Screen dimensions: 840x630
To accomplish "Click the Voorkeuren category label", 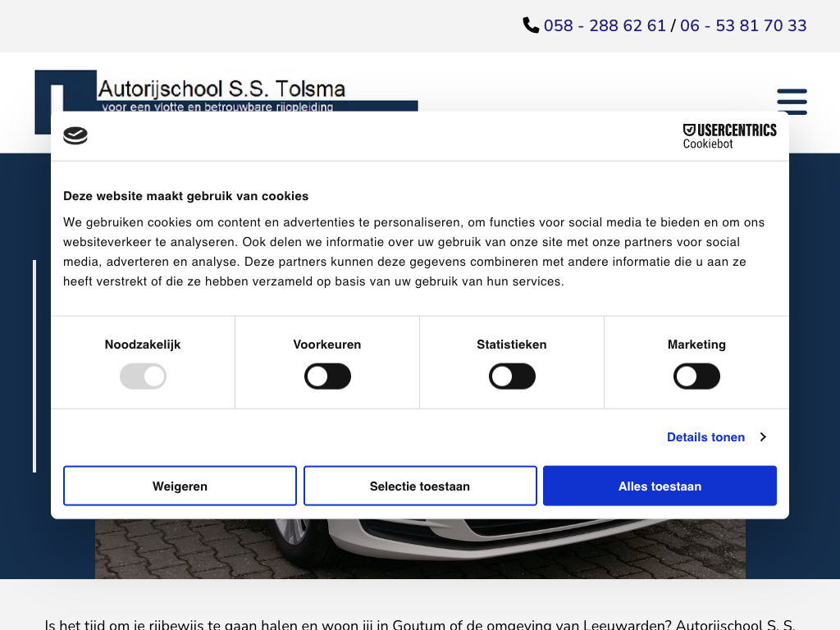I will click(x=327, y=345).
